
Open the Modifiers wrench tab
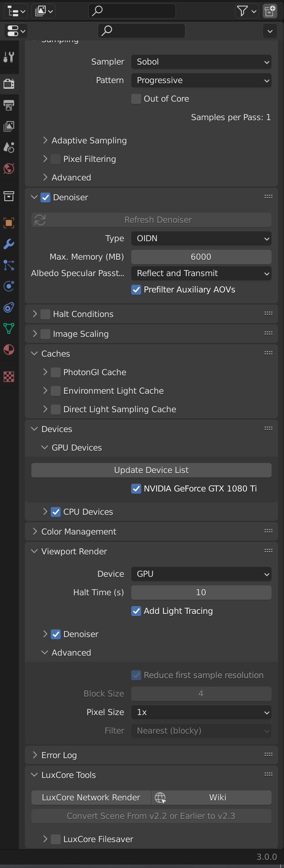click(x=9, y=244)
